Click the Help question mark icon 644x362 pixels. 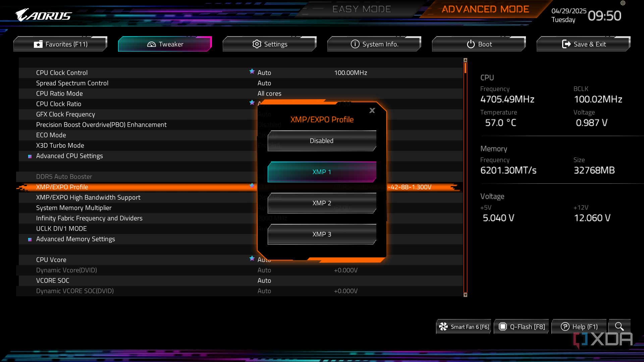[x=565, y=327]
